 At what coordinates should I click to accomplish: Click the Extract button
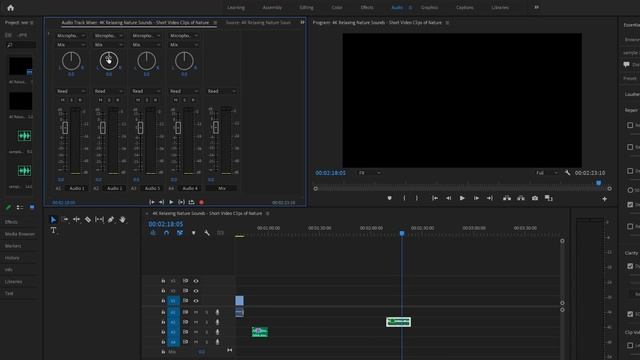[x=521, y=198]
